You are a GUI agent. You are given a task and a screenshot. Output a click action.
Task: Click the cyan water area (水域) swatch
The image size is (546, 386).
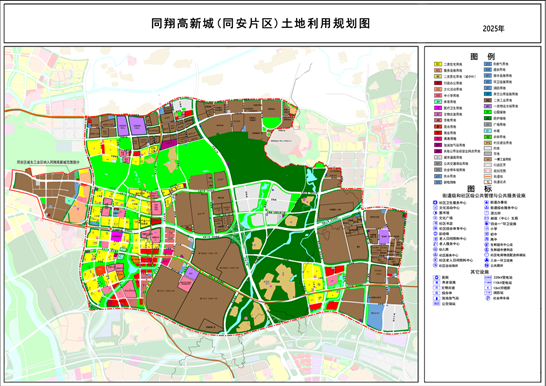pos(488,131)
